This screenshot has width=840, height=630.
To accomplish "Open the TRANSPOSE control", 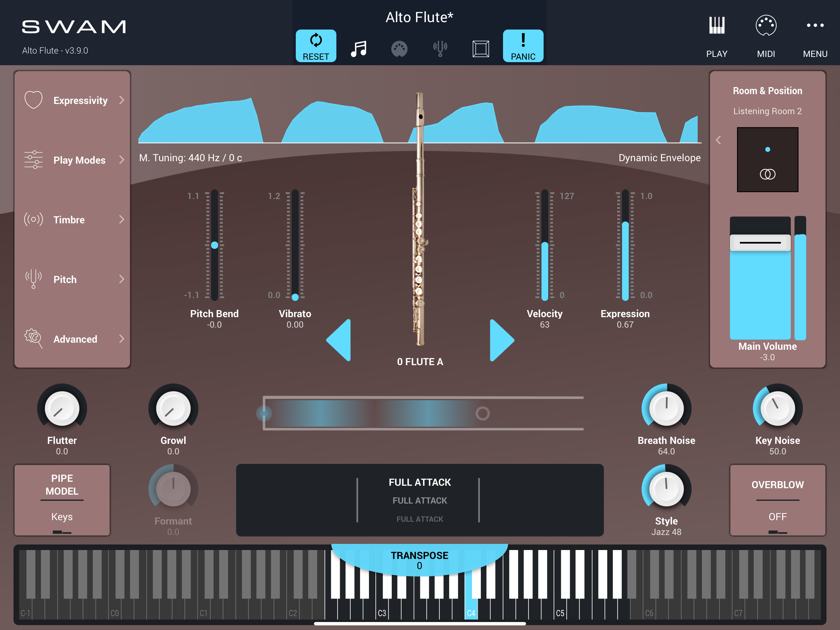I will (419, 560).
